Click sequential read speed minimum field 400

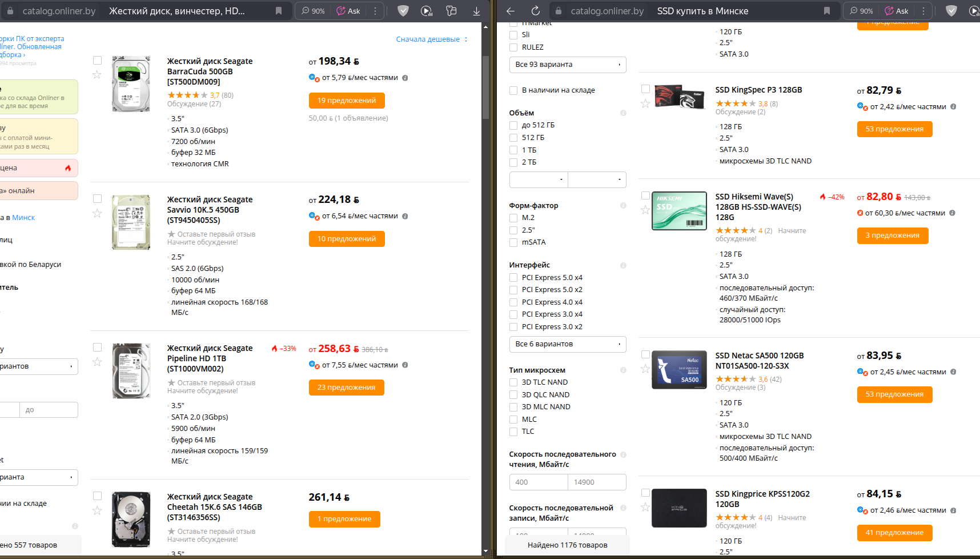pos(539,482)
